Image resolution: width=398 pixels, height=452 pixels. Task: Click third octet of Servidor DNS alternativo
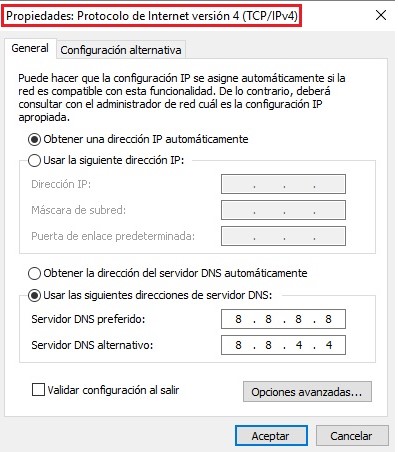[299, 345]
